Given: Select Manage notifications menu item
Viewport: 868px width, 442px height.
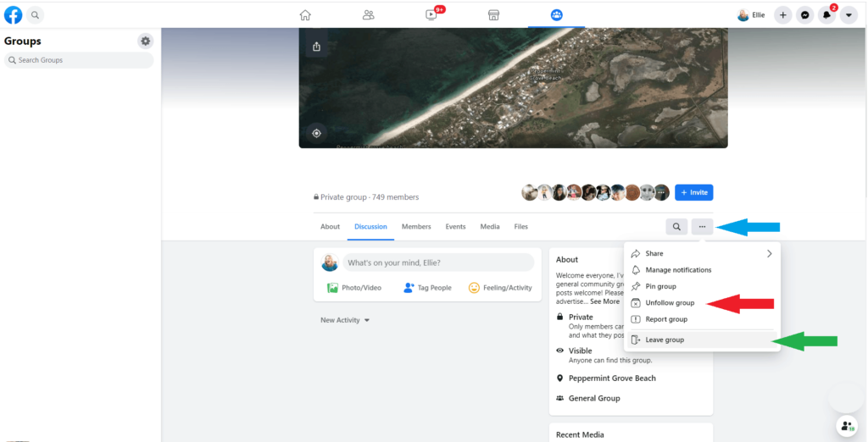Looking at the screenshot, I should (x=702, y=270).
